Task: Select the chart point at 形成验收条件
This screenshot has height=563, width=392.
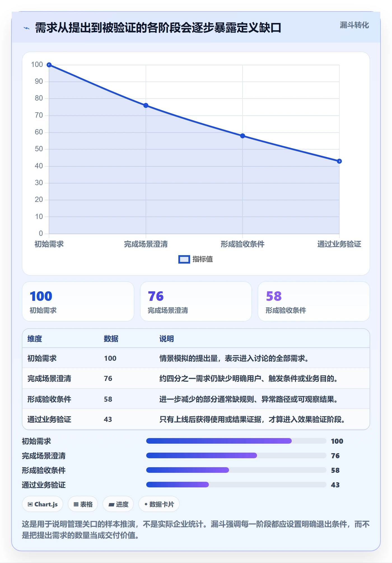Action: (242, 136)
